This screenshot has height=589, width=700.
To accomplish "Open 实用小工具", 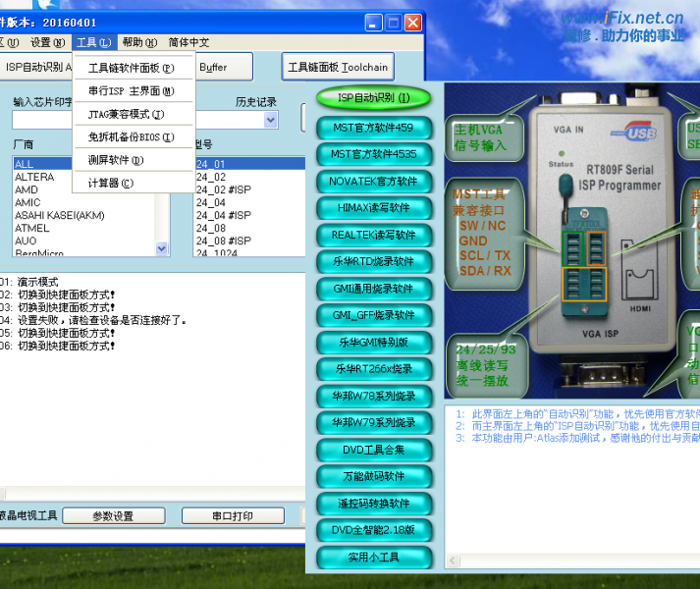I will point(374,558).
